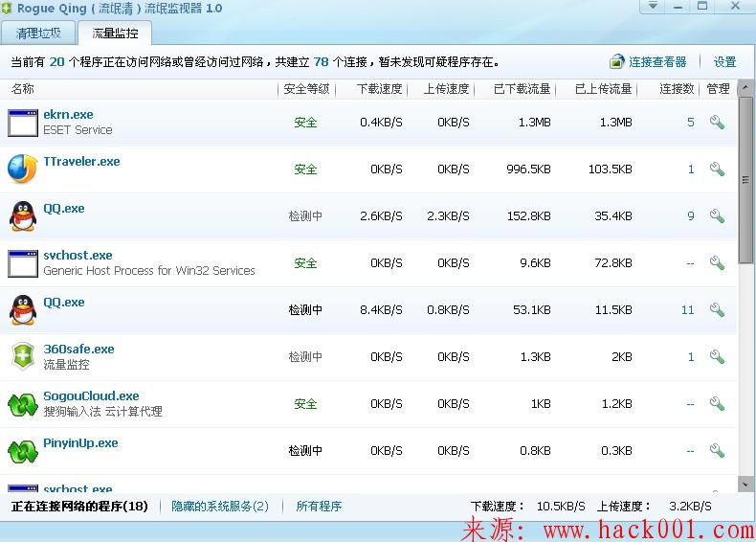Open manage wrench for ekrn.exe
This screenshot has width=756, height=542.
(x=717, y=123)
